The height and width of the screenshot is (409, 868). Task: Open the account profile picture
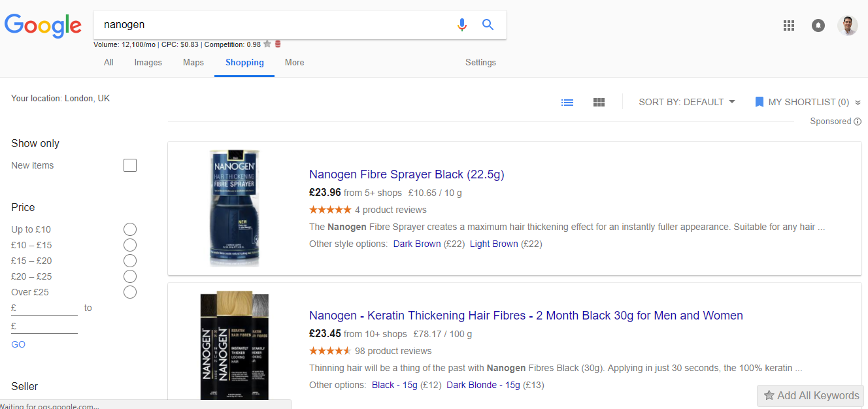(848, 25)
